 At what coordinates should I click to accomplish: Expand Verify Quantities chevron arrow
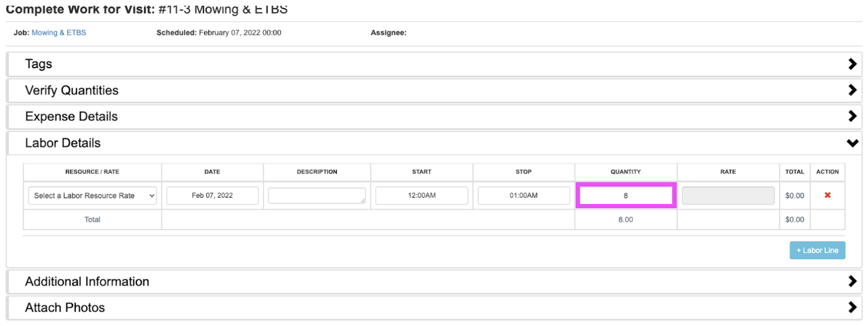click(x=852, y=90)
